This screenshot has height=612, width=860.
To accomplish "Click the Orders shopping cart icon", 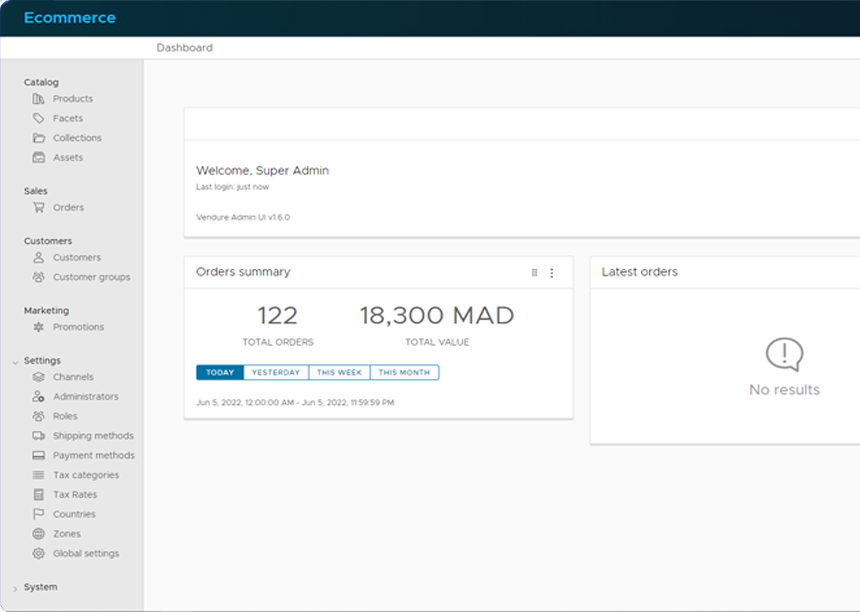I will point(38,208).
